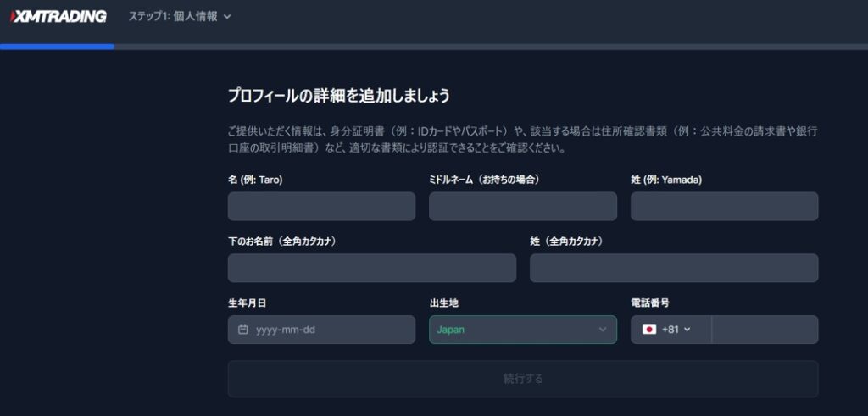Focus the 姓（全角カタカナ）input field
This screenshot has width=868, height=416.
674,268
